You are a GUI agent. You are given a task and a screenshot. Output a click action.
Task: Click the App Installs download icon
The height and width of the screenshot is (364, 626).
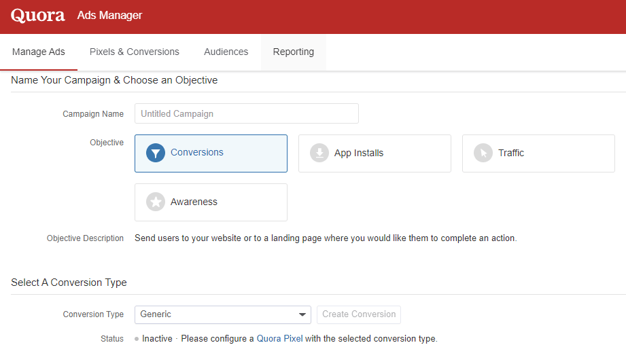319,153
